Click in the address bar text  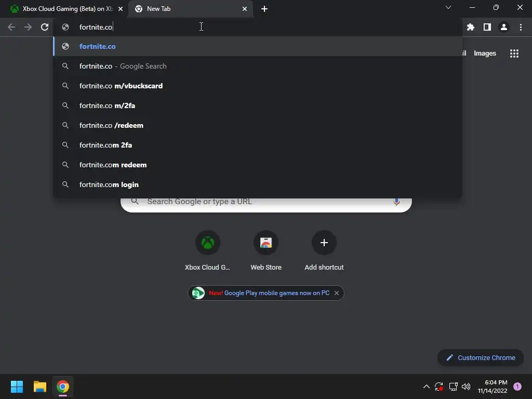click(96, 27)
